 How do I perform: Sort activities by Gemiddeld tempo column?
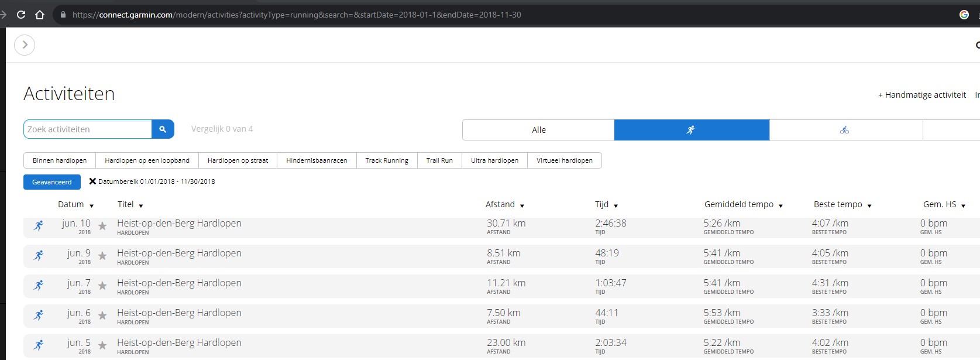pos(744,204)
